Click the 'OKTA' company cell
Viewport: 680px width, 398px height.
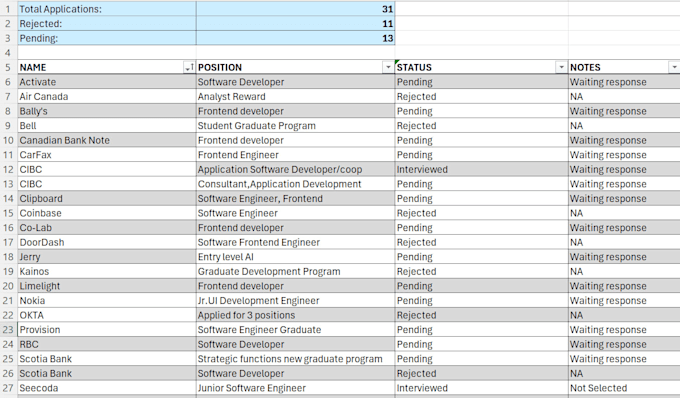[107, 315]
